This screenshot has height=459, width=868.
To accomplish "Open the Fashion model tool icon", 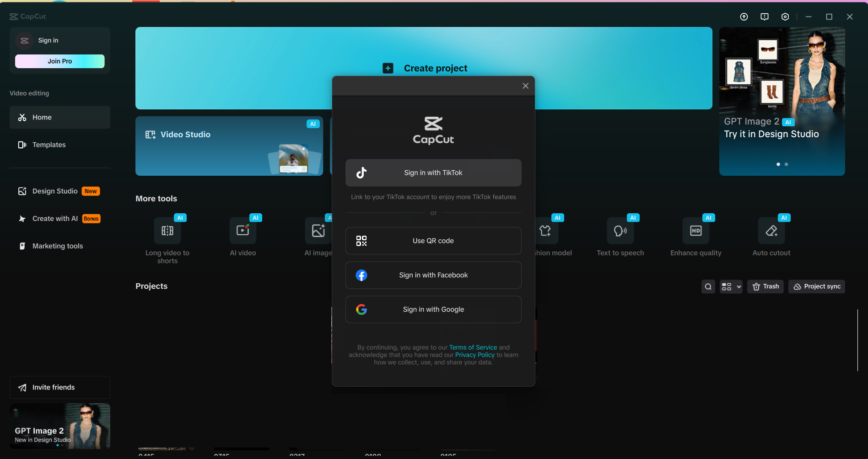I will coord(545,231).
